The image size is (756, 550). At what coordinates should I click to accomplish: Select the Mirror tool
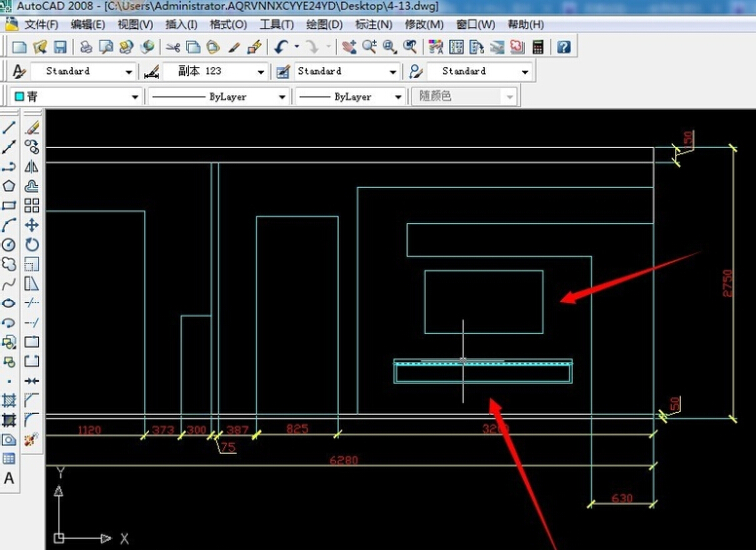[x=32, y=167]
